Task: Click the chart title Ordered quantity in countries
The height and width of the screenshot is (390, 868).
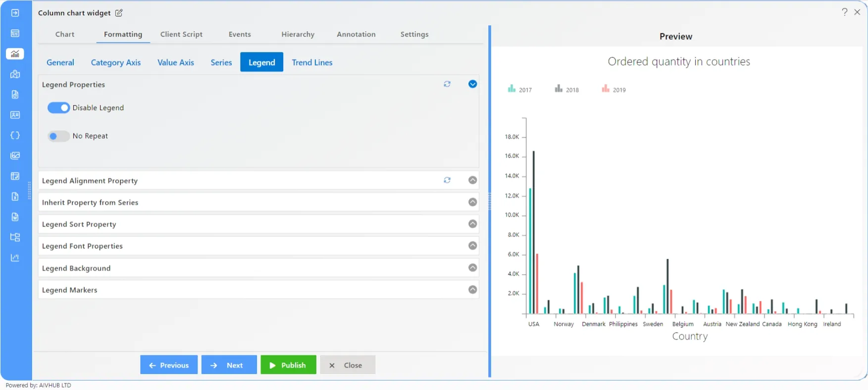Action: pos(679,61)
